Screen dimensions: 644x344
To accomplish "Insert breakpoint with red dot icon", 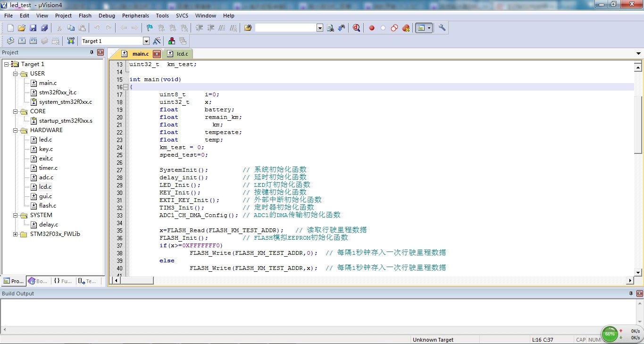I will point(372,28).
